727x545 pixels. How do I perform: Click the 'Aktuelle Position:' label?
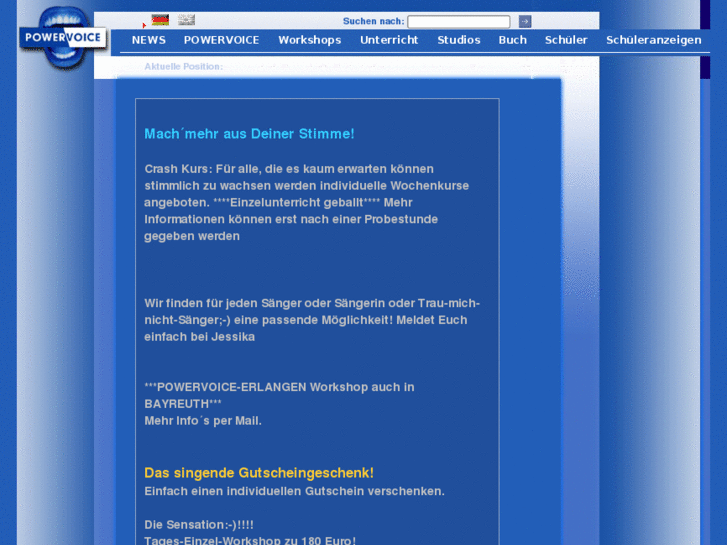184,66
